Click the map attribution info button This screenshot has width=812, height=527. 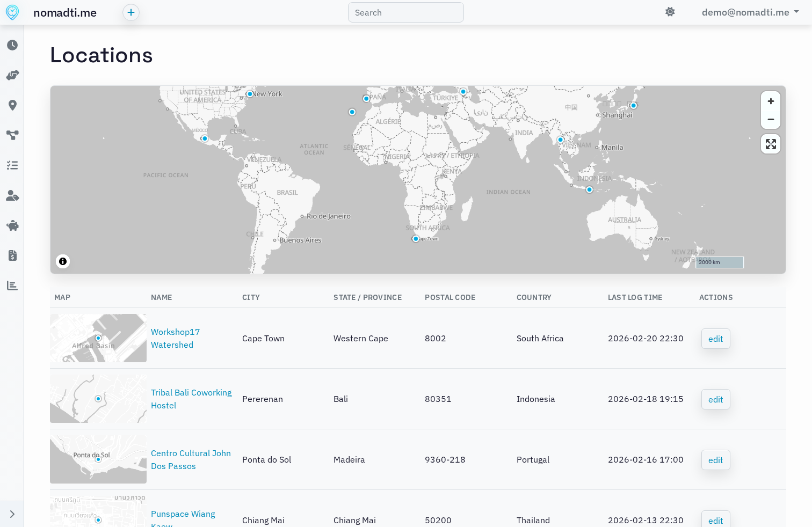pyautogui.click(x=63, y=261)
